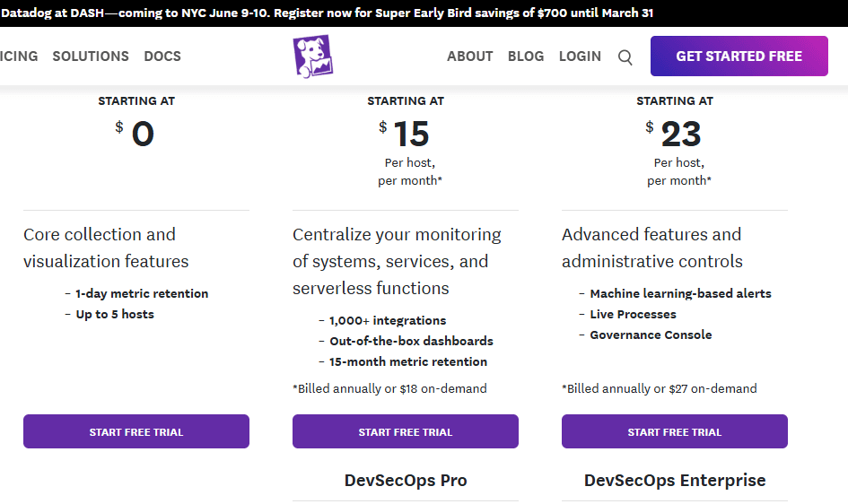The height and width of the screenshot is (504, 848).
Task: Visit the Blog link
Action: [x=526, y=56]
